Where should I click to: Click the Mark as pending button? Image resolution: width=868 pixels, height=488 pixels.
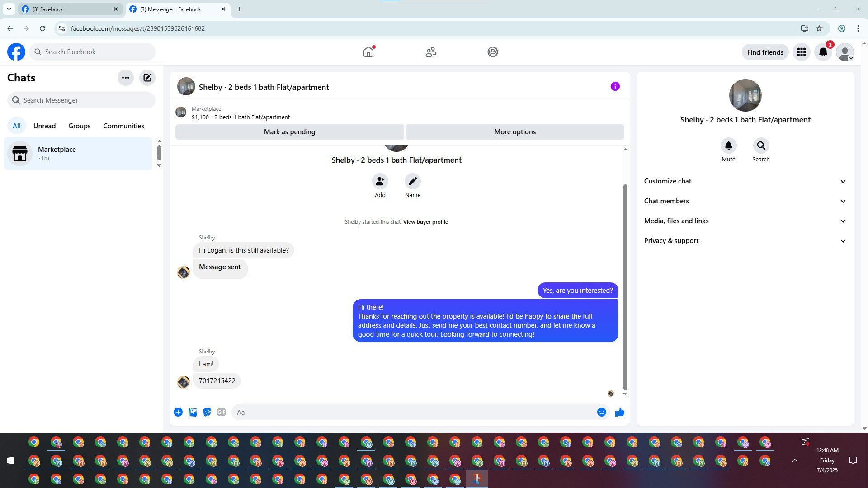289,132
